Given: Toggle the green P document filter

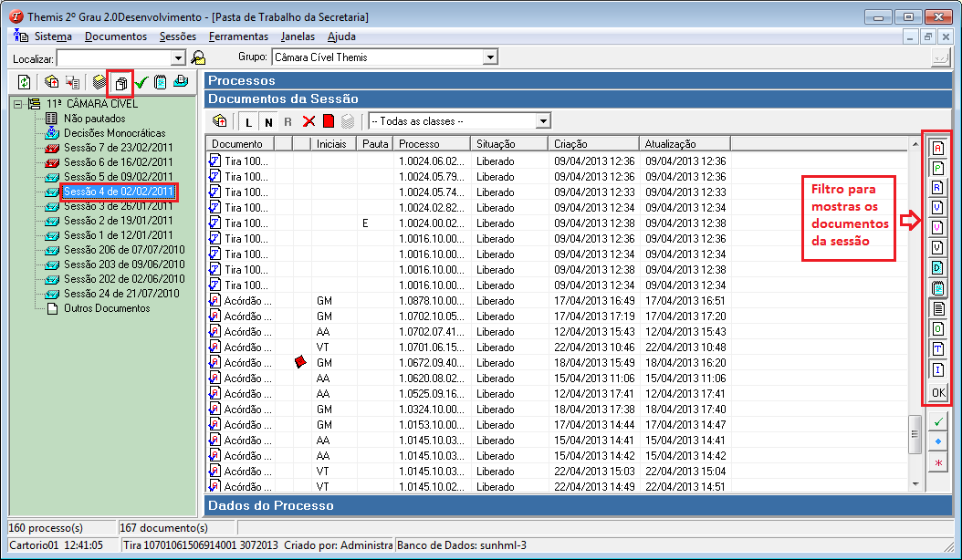Looking at the screenshot, I should pos(937,168).
